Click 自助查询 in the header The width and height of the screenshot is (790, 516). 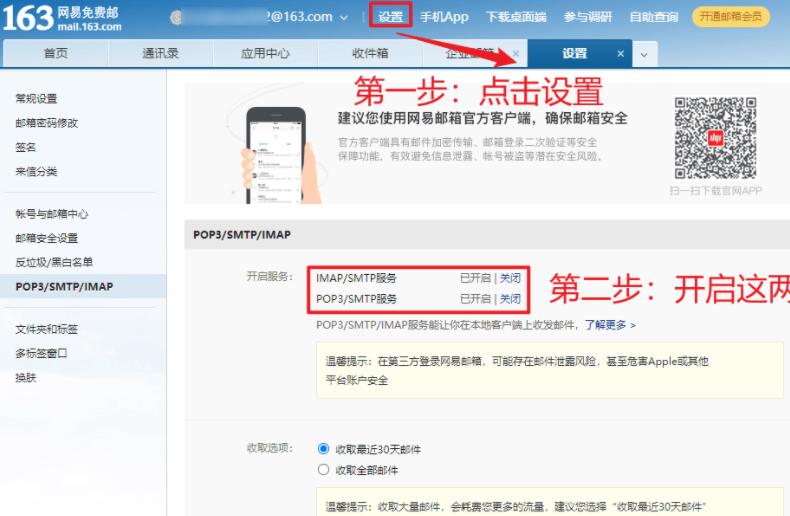tap(654, 17)
